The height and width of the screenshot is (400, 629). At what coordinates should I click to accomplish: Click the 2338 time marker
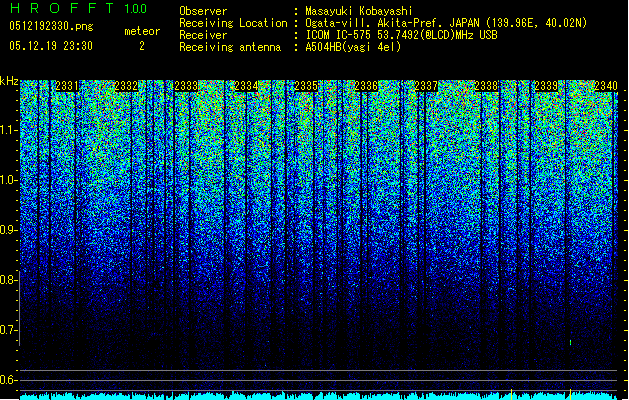(486, 86)
